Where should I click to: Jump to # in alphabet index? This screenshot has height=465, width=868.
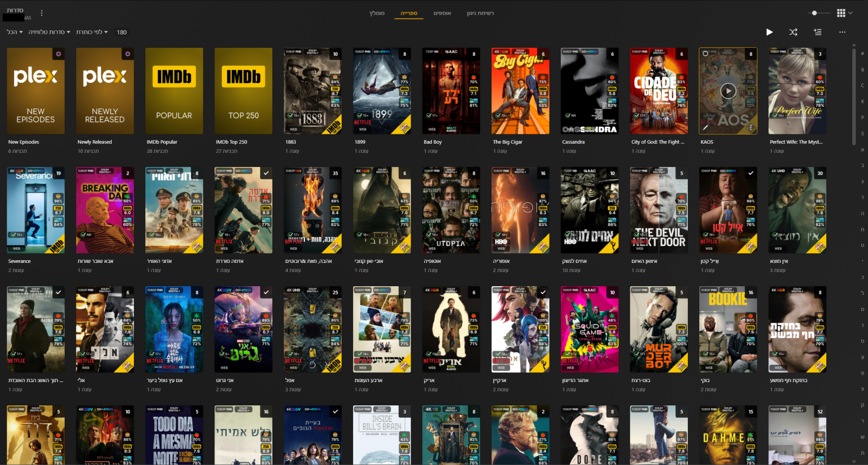863,54
